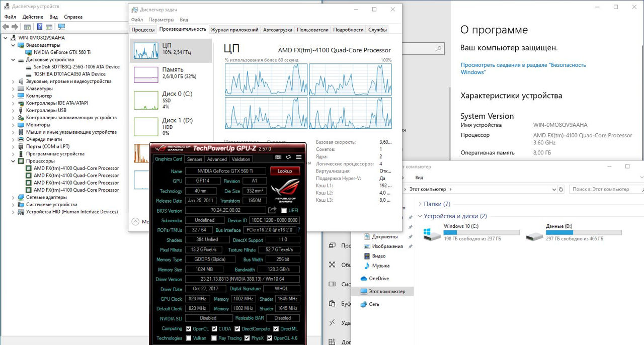This screenshot has height=345, width=644.
Task: Open the Автозагрузка tab in Task Manager
Action: point(277,30)
